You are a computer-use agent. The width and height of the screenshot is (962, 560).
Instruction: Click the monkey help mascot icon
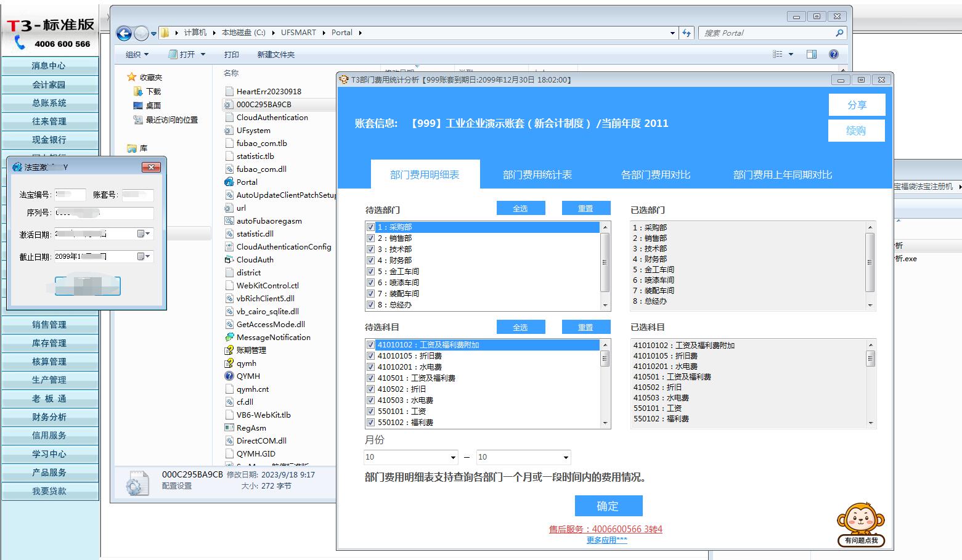tap(861, 524)
